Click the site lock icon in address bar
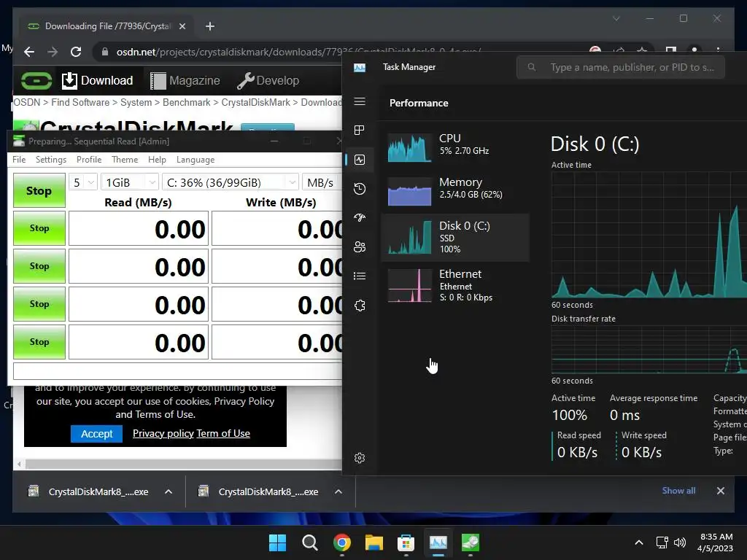This screenshot has height=560, width=747. [x=105, y=52]
